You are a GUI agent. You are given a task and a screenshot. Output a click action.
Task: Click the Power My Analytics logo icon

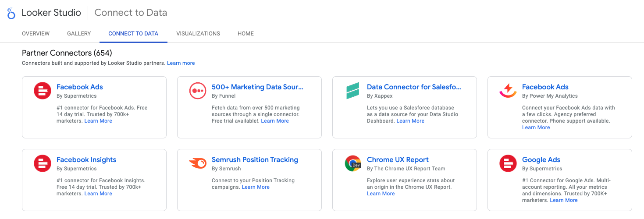(508, 91)
